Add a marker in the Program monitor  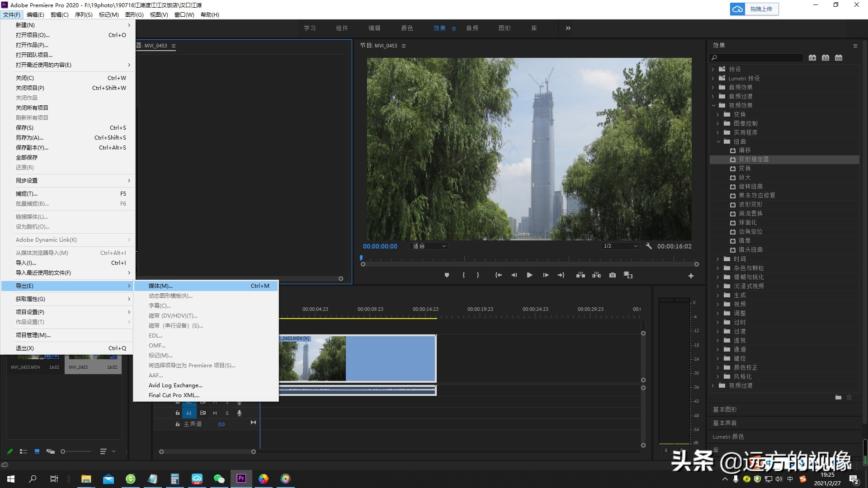(447, 275)
